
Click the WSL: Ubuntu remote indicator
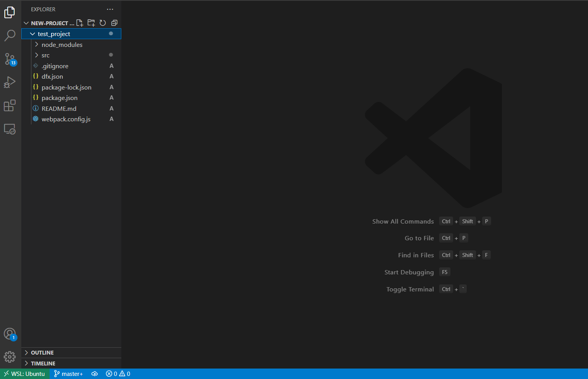(x=24, y=374)
